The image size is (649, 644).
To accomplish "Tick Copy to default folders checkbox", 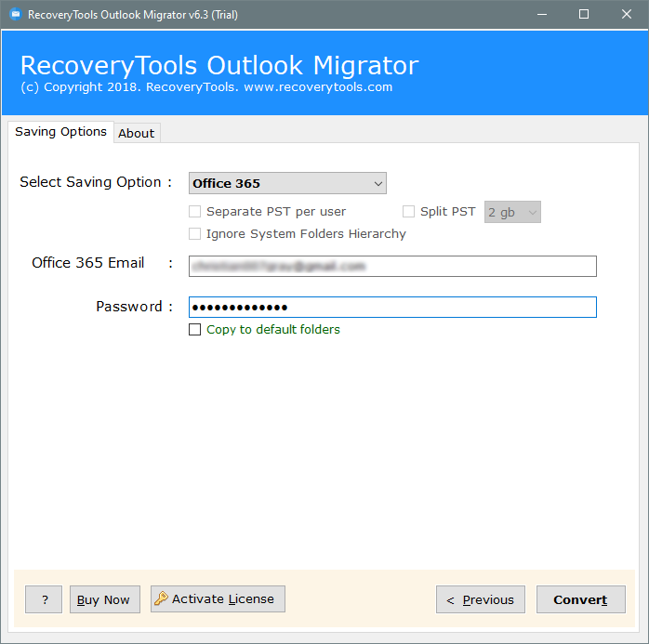I will [x=195, y=329].
